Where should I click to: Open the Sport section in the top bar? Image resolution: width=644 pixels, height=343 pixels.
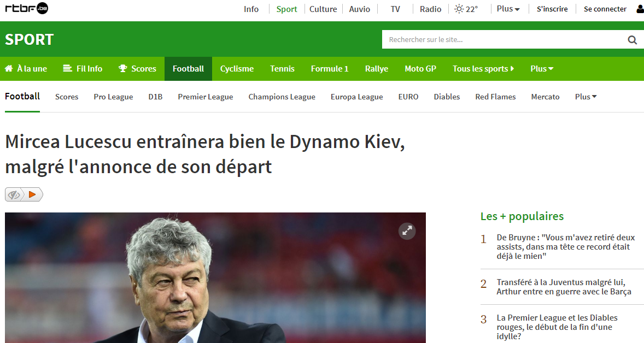click(286, 9)
